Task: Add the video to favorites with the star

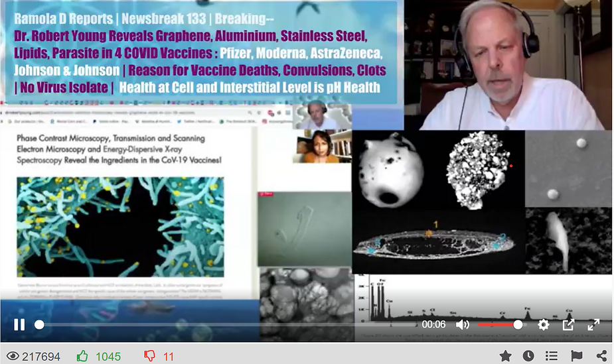Action: point(505,356)
